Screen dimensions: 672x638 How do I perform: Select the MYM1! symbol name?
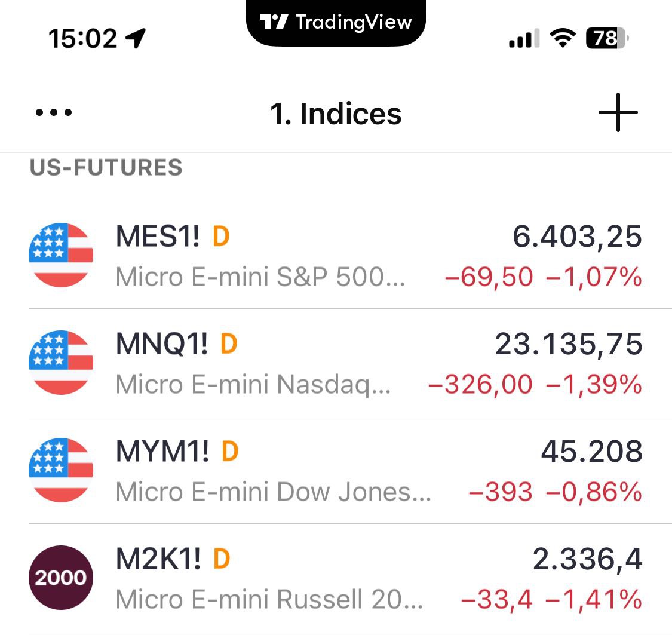(x=162, y=452)
